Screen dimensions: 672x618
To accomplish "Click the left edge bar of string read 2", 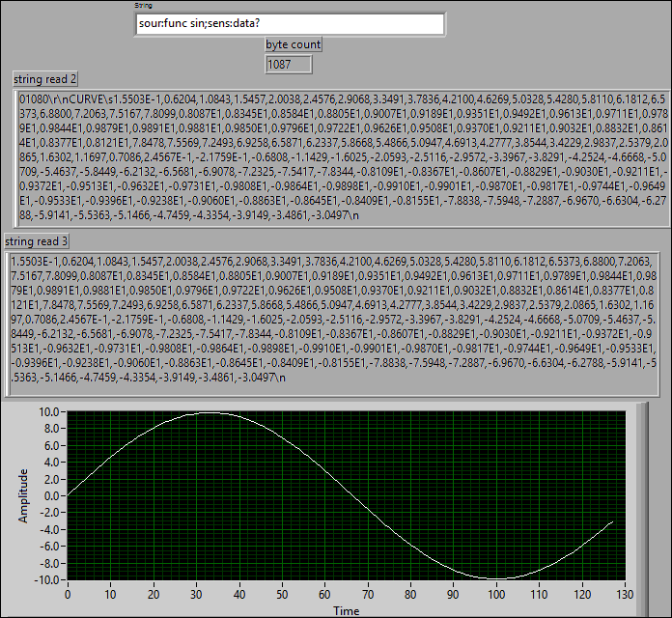I will pyautogui.click(x=15, y=157).
